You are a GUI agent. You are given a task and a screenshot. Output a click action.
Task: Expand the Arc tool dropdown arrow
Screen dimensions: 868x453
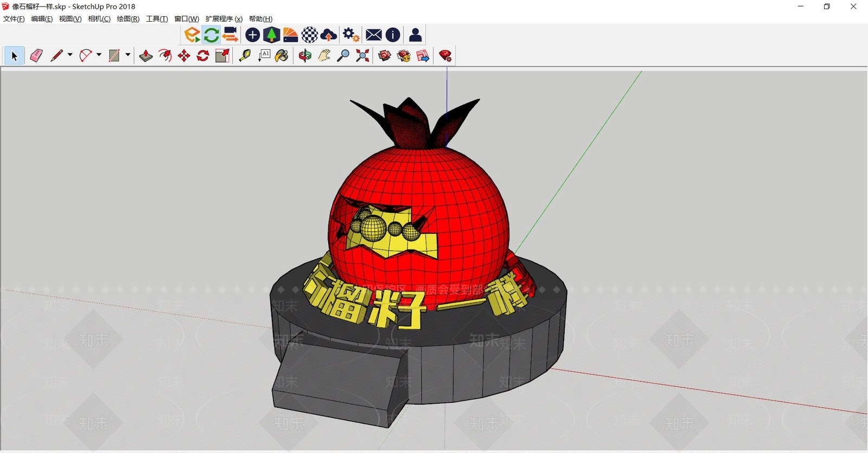(x=99, y=55)
